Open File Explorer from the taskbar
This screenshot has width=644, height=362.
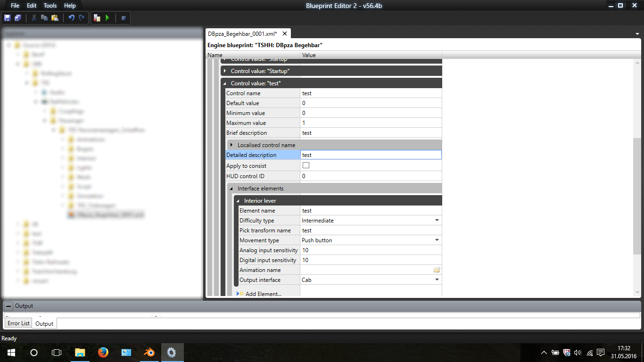click(80, 352)
